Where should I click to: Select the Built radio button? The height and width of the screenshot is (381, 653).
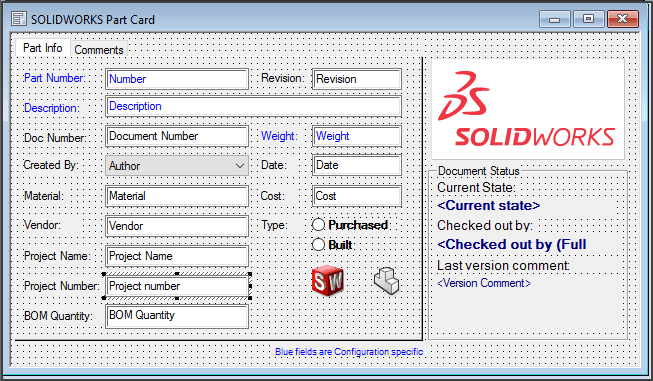coord(318,244)
